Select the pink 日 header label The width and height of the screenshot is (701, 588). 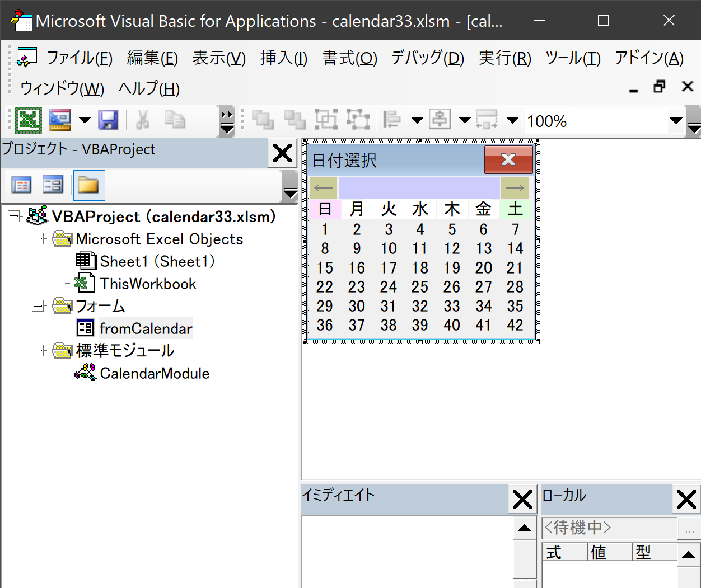325,209
